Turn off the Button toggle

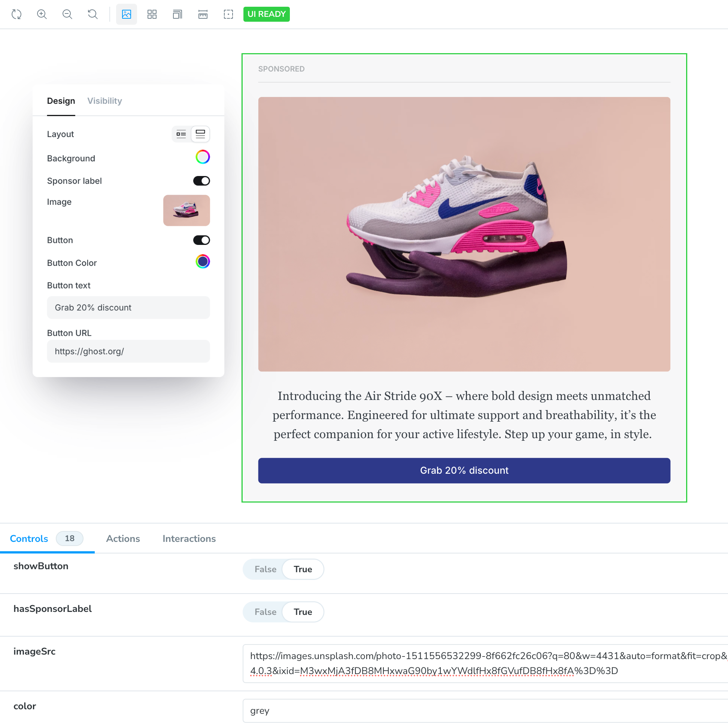[x=201, y=240]
